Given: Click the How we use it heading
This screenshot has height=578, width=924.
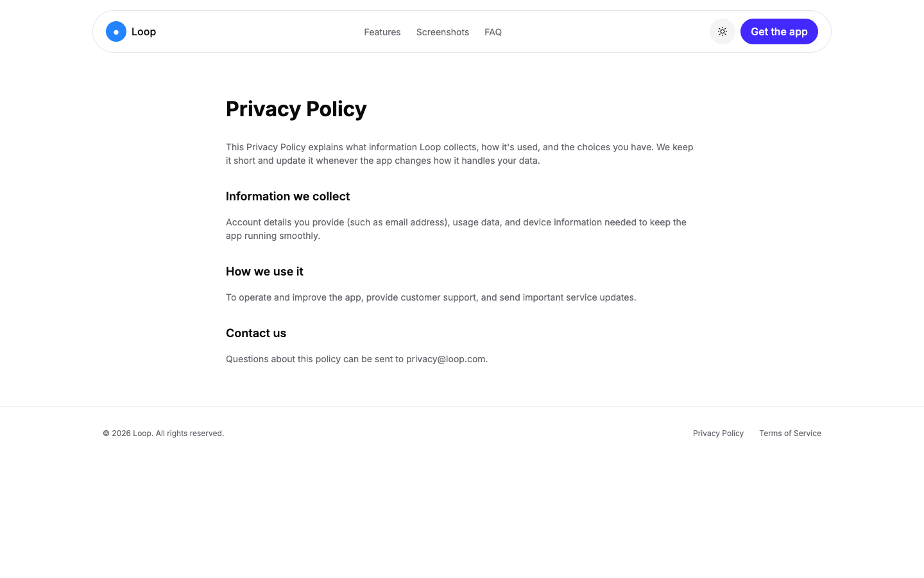Looking at the screenshot, I should (264, 272).
